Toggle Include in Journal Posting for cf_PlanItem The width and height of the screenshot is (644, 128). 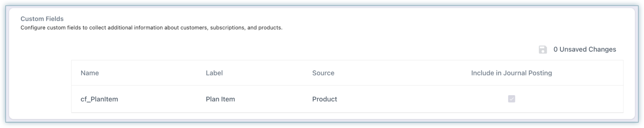tap(511, 99)
